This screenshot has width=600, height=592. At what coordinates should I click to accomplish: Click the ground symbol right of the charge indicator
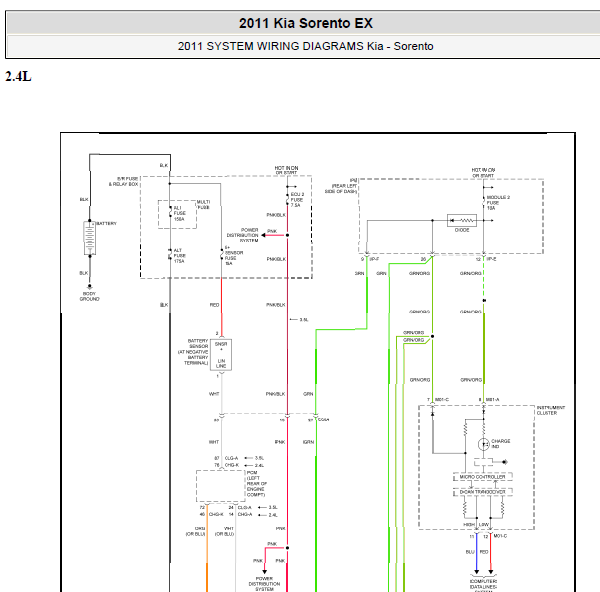505,462
